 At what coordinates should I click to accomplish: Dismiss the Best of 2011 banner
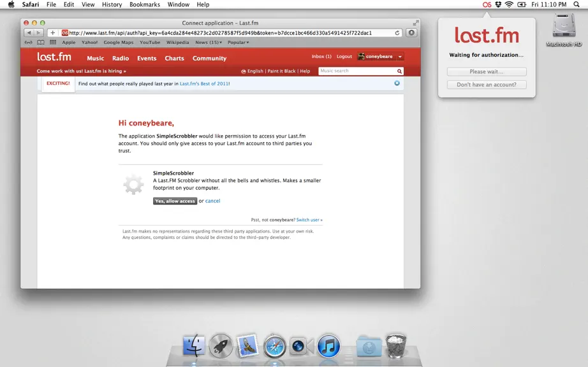point(397,83)
